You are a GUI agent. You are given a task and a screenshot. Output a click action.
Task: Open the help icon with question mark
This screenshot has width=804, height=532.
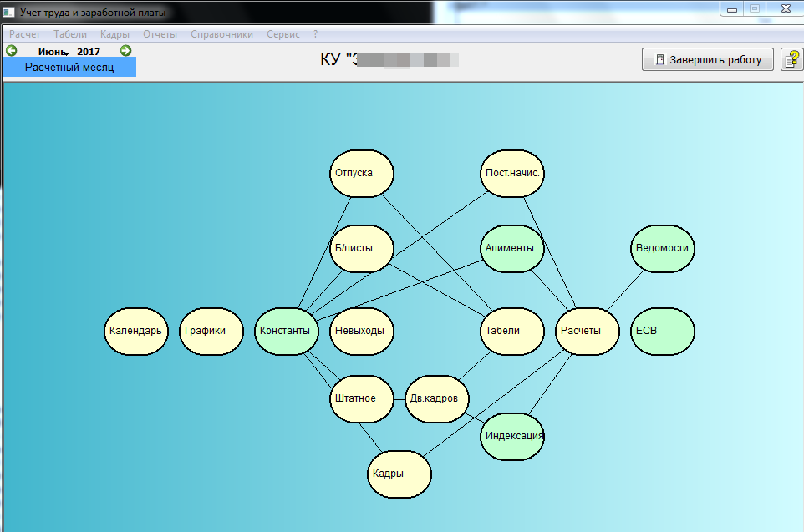791,59
